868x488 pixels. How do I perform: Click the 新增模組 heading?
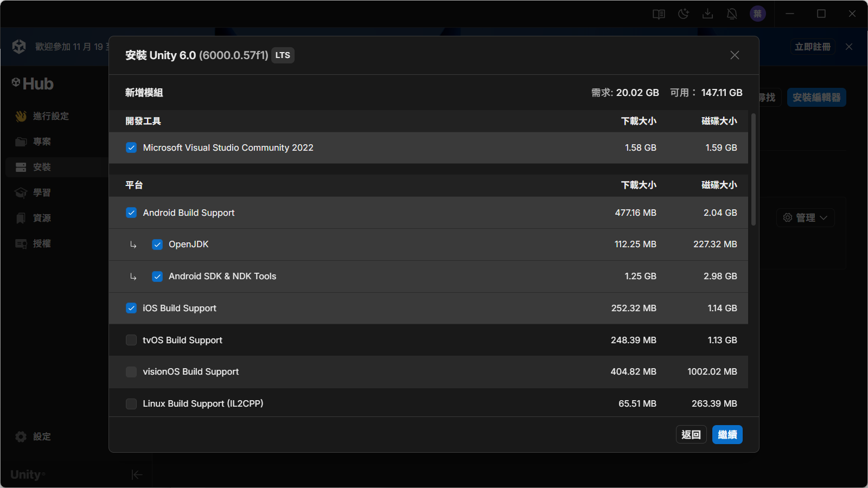point(144,93)
